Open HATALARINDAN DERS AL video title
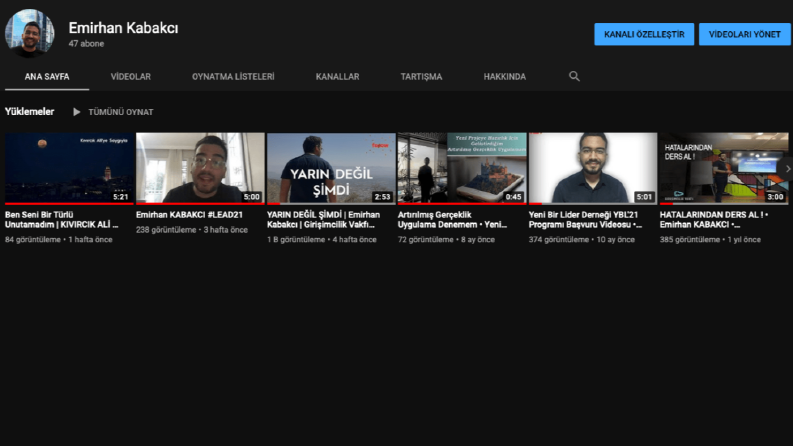The width and height of the screenshot is (793, 446). pos(714,219)
